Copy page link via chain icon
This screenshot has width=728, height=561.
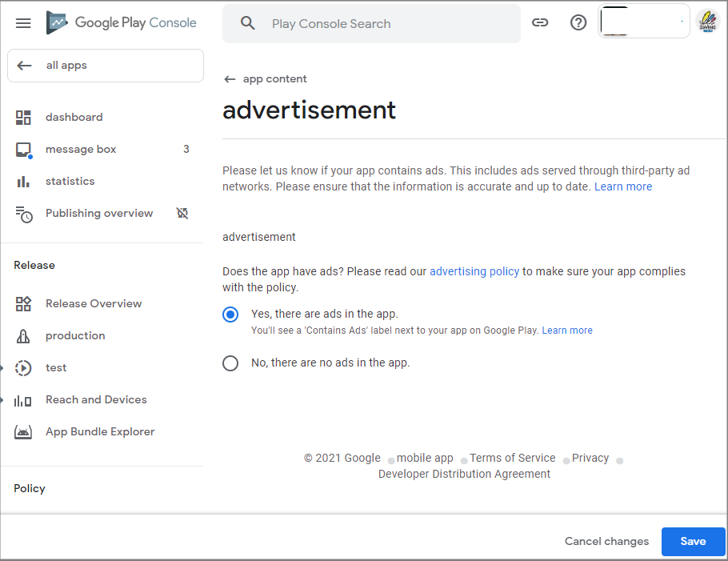pos(539,22)
